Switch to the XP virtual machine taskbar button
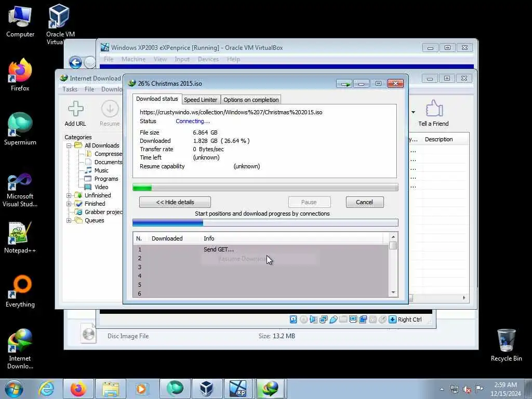532x399 pixels. [x=238, y=389]
